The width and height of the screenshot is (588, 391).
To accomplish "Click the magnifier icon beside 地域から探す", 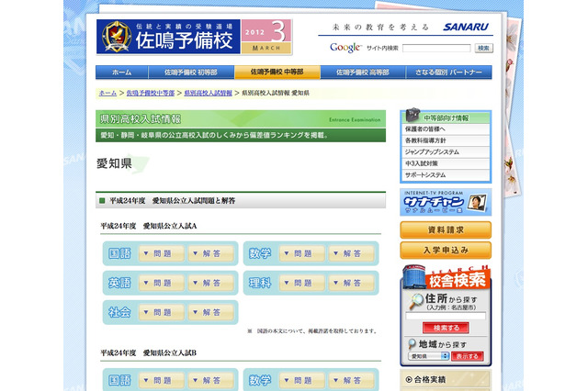I will [x=412, y=344].
